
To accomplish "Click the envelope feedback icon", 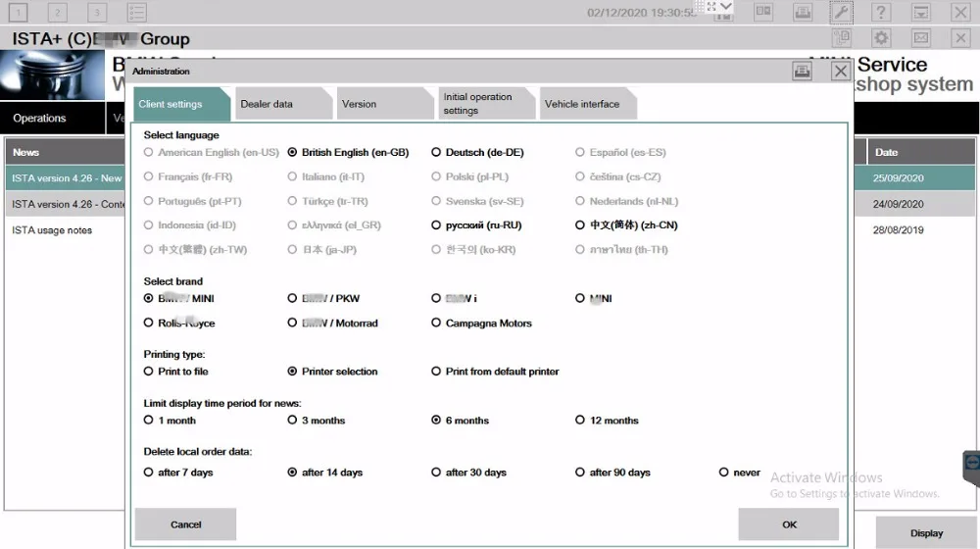I will (921, 38).
